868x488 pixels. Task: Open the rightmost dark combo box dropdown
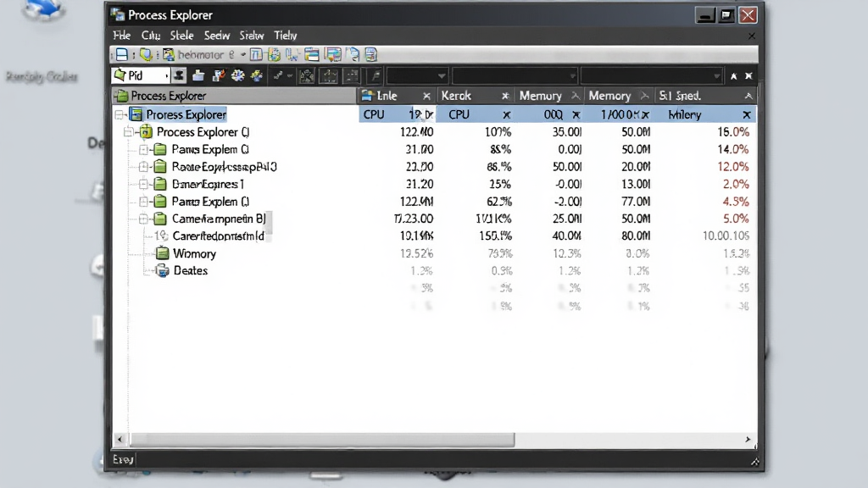(717, 75)
